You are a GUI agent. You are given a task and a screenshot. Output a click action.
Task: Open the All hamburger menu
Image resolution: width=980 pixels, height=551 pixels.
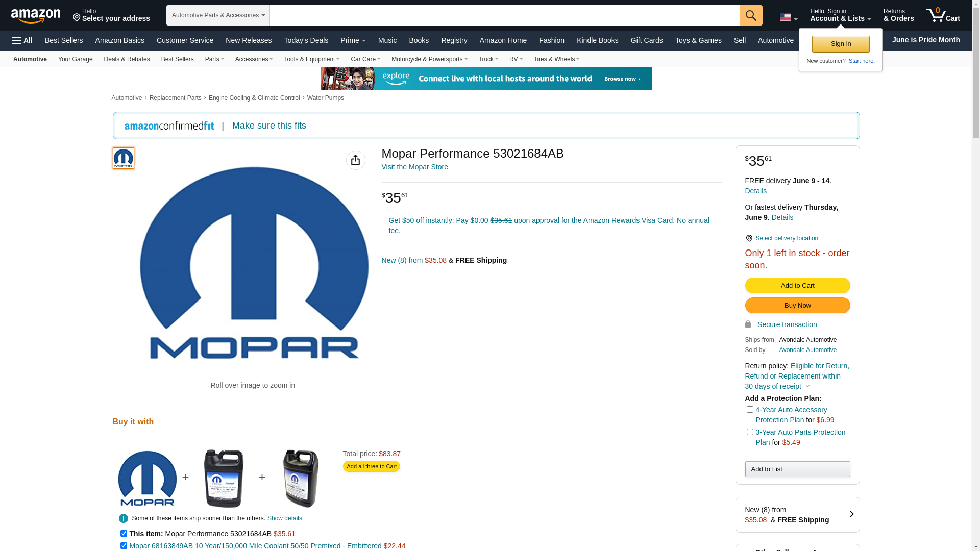(22, 40)
